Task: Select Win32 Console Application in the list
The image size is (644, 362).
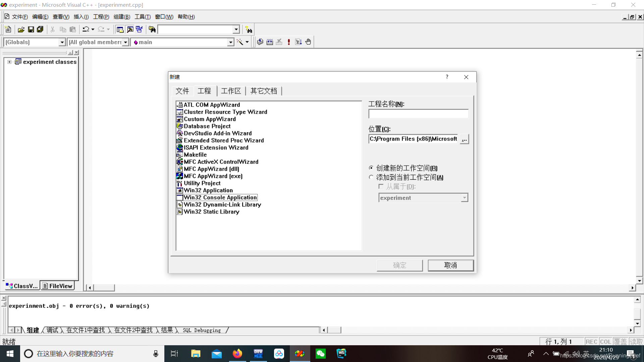Action: pyautogui.click(x=220, y=197)
